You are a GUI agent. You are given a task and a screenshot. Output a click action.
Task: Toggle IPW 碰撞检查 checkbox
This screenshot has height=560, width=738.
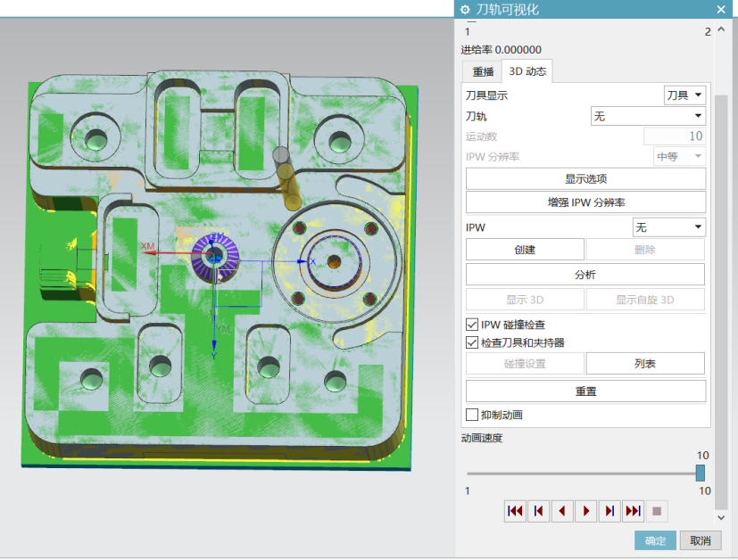pos(472,325)
